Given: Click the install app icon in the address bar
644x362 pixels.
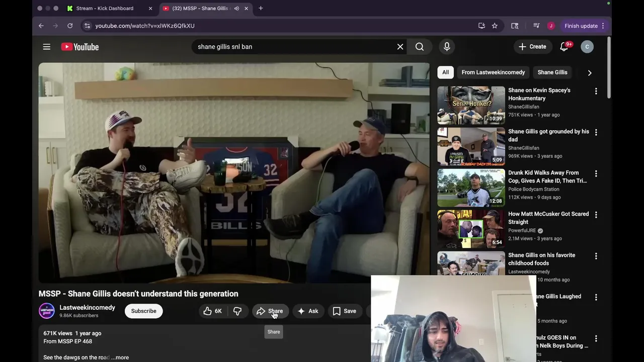Looking at the screenshot, I should pyautogui.click(x=481, y=26).
